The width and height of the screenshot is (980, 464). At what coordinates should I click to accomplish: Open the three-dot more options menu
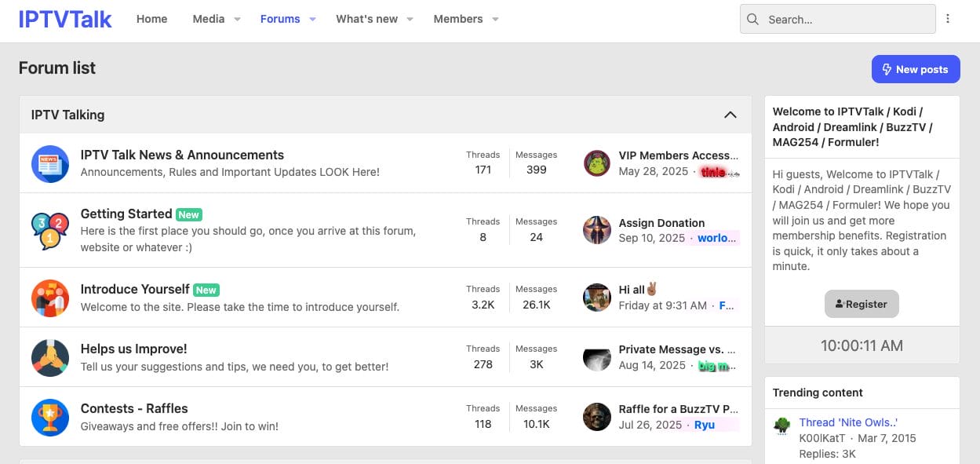pyautogui.click(x=948, y=19)
